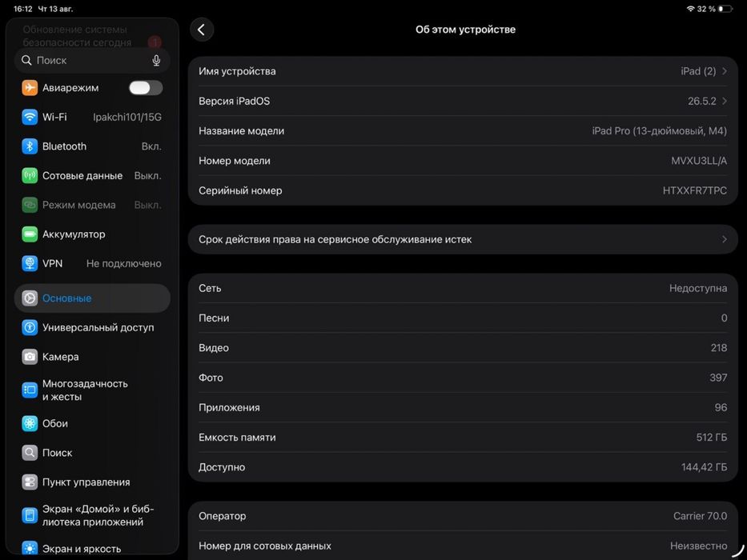This screenshot has height=560, width=747.
Task: Expand the Имя устройства row chevron
Action: click(724, 71)
